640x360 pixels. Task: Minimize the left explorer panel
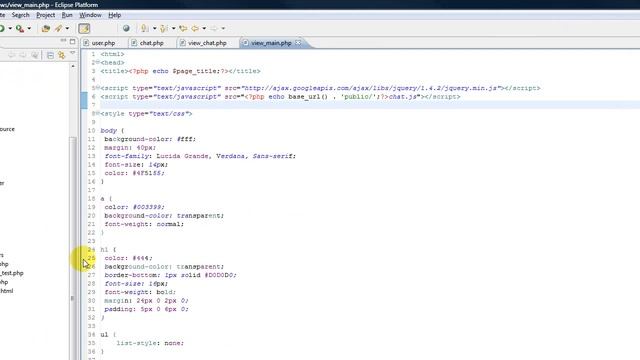63,41
